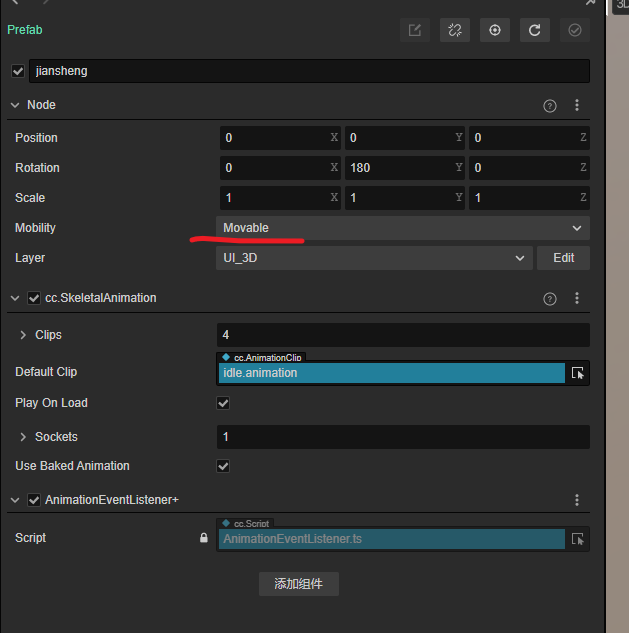Click the edit prefab icon
This screenshot has height=633, width=629.
(414, 30)
